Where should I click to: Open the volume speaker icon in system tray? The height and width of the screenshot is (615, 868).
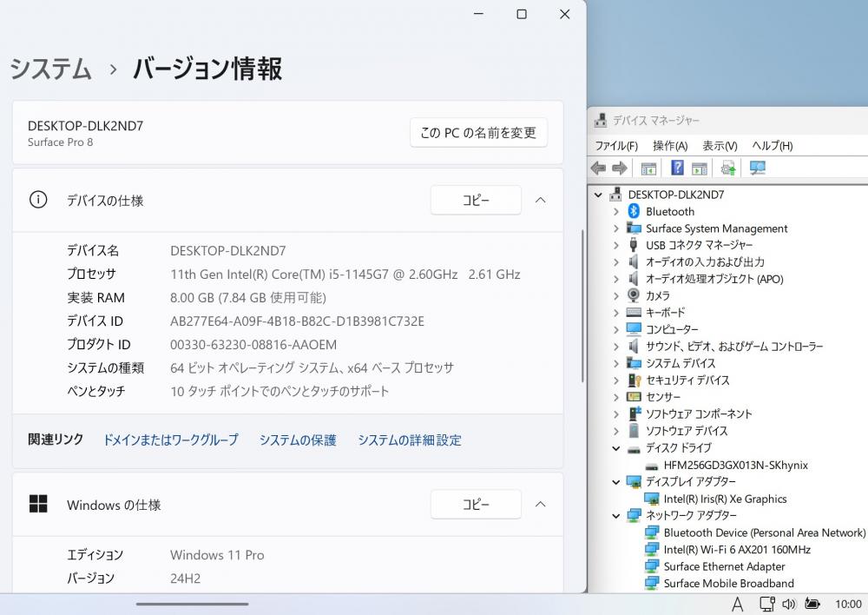point(789,604)
